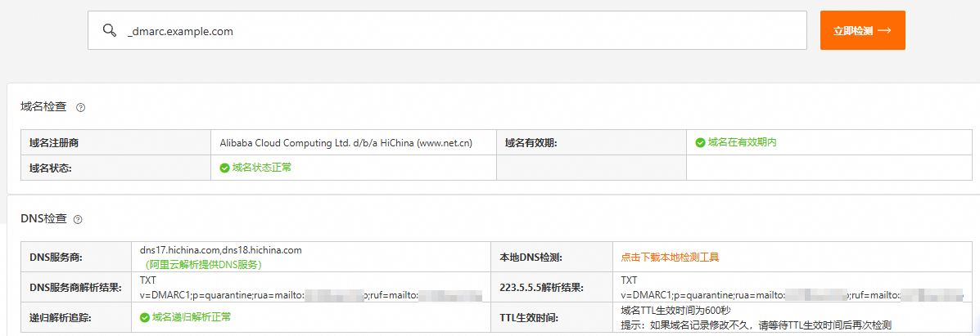Open help icon beside 域名检查 heading
Screen dimensions: 980x336
(x=81, y=107)
